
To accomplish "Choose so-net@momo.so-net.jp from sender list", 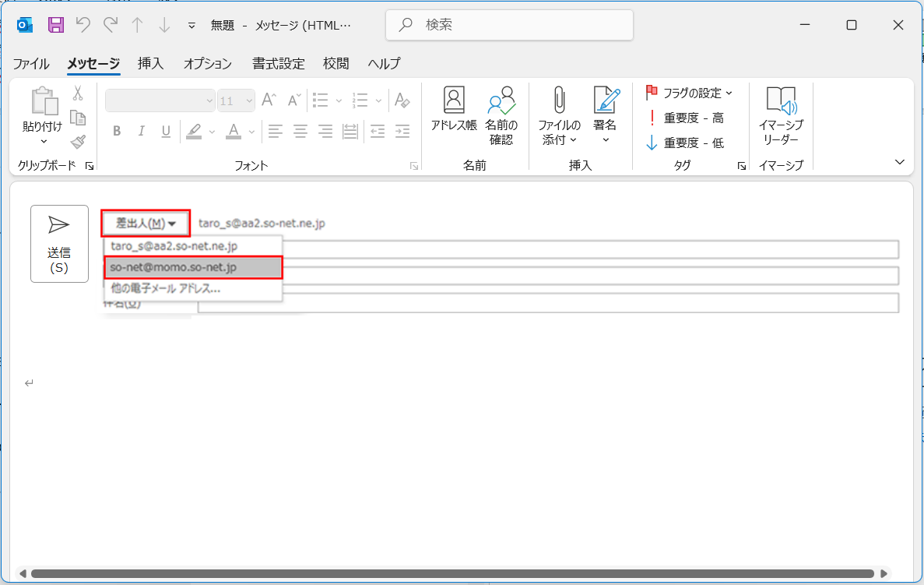I will coord(193,267).
